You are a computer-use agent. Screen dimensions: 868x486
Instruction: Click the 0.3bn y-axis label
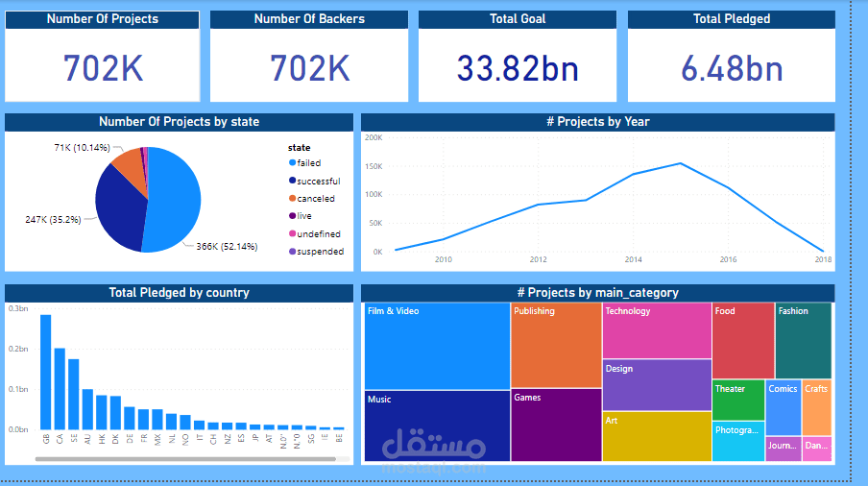18,308
